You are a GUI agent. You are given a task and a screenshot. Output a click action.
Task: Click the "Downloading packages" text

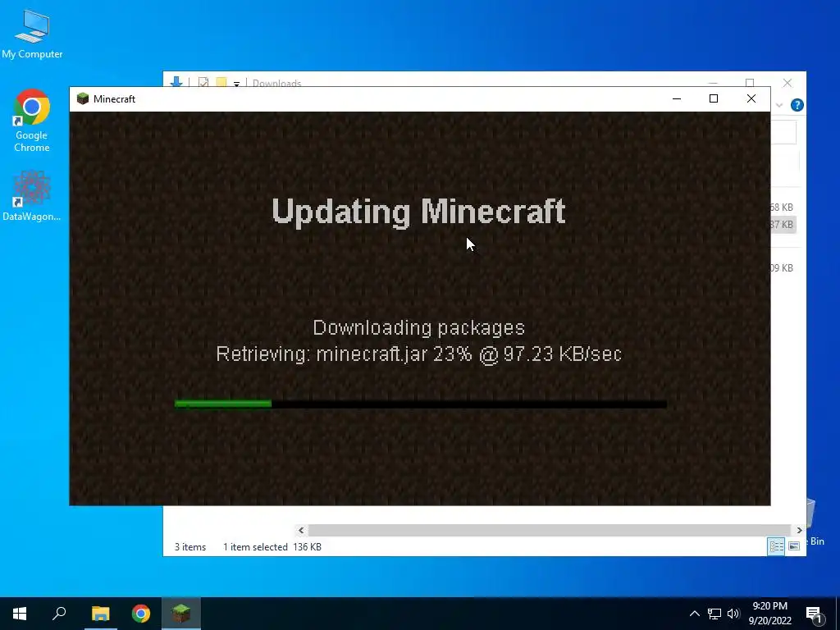(418, 328)
